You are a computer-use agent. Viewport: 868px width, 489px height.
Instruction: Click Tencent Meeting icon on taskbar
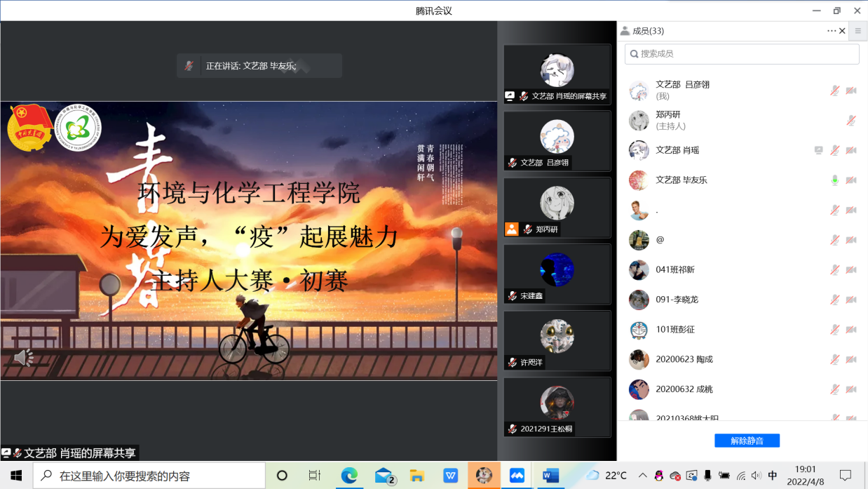pos(517,476)
